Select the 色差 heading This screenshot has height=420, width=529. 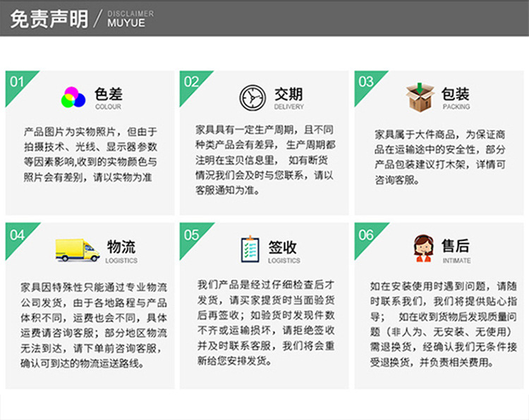click(x=109, y=94)
